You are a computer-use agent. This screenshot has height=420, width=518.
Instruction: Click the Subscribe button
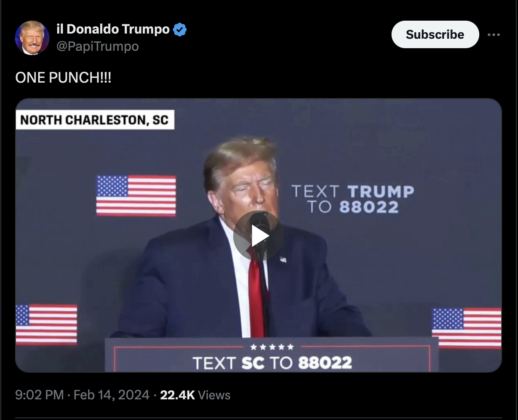(x=435, y=34)
